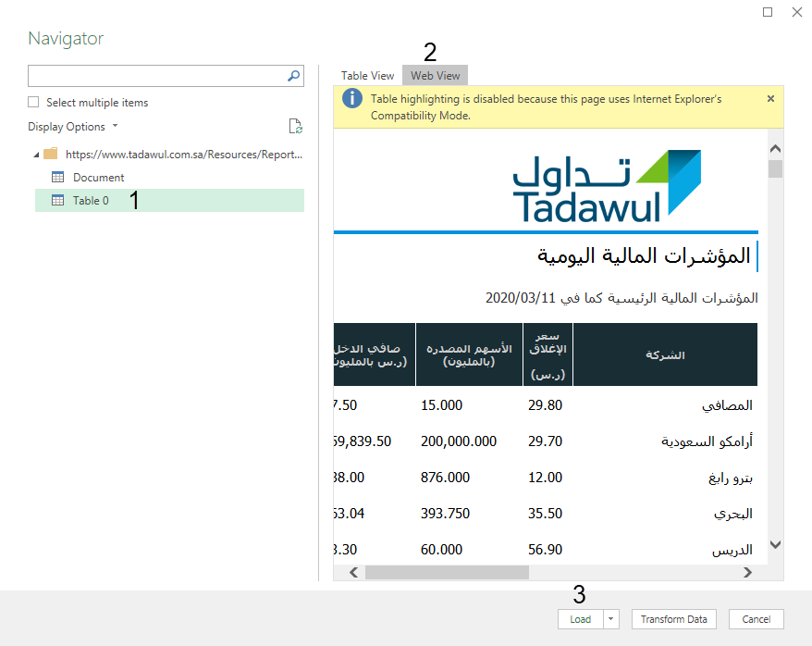The height and width of the screenshot is (646, 812).
Task: Click the search magnifier icon
Action: (x=293, y=76)
